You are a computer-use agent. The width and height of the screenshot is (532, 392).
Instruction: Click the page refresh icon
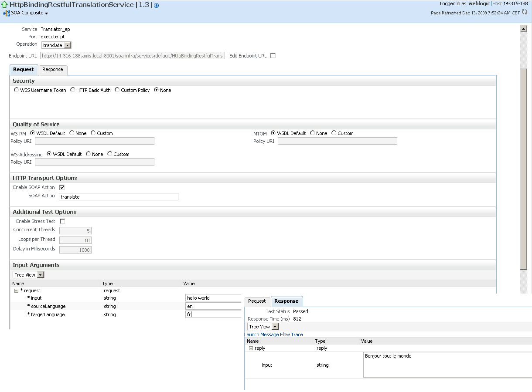pyautogui.click(x=525, y=12)
